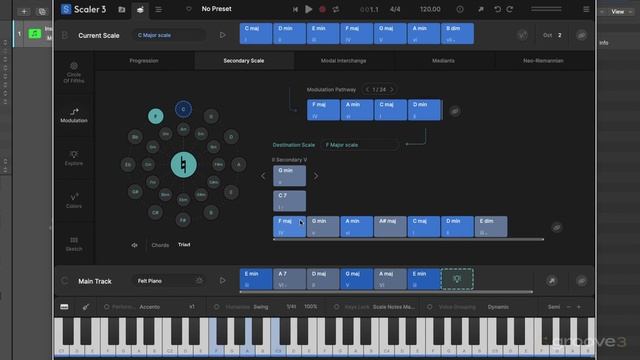Hit the red record button
Image resolution: width=640 pixels, height=360 pixels.
[x=322, y=9]
